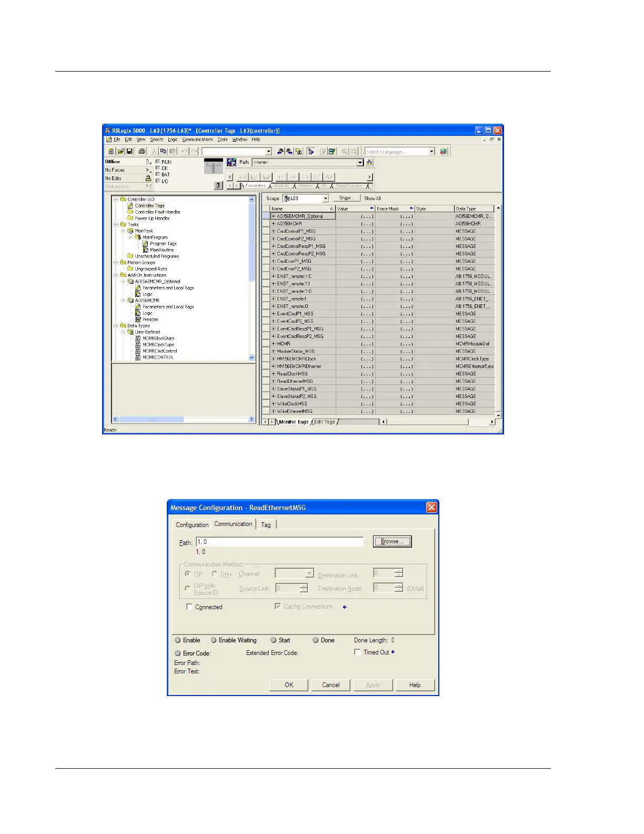This screenshot has height=834, width=644.
Task: Collapse the Data Types tree node
Action: tap(116, 326)
